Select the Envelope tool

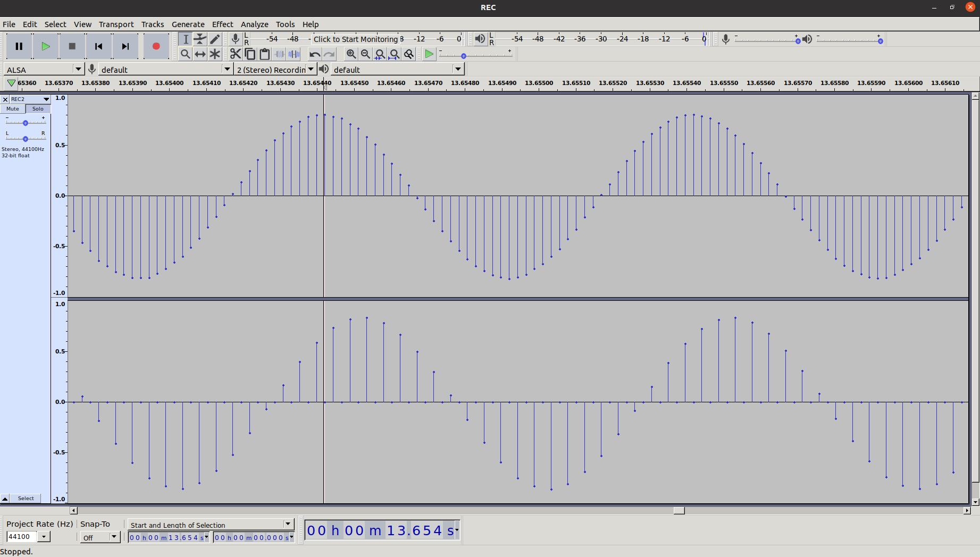(x=200, y=39)
